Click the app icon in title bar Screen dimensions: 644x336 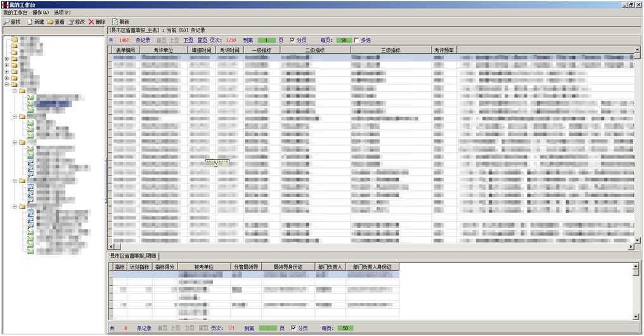pos(4,4)
